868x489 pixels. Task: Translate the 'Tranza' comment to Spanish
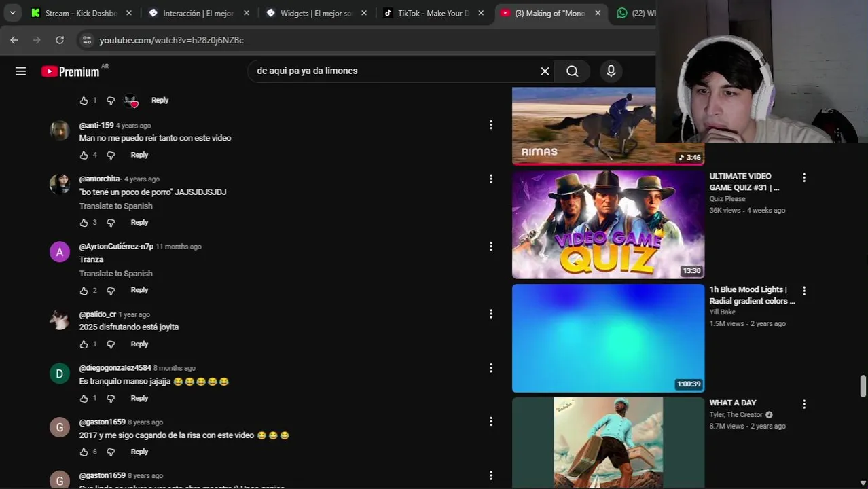pyautogui.click(x=115, y=273)
